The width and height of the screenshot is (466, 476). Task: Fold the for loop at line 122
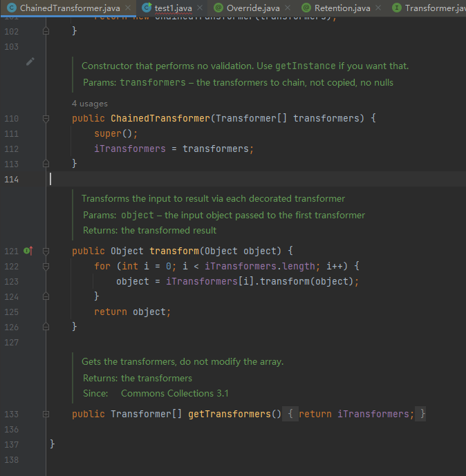tap(46, 266)
